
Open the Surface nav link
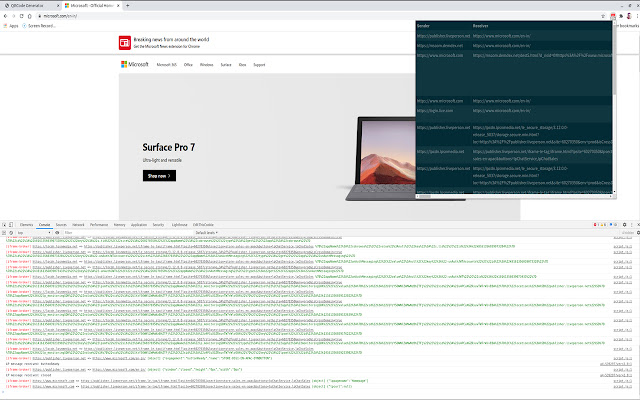[226, 64]
